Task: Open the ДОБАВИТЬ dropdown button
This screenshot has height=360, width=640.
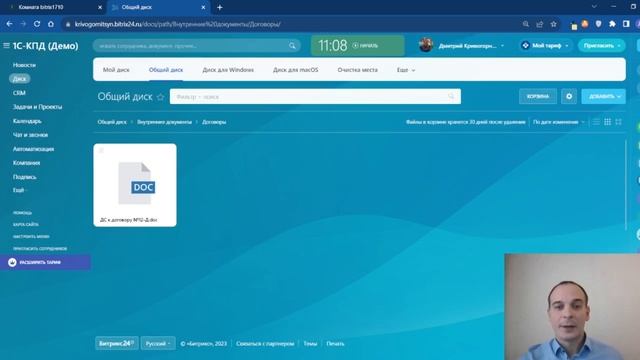Action: (604, 96)
